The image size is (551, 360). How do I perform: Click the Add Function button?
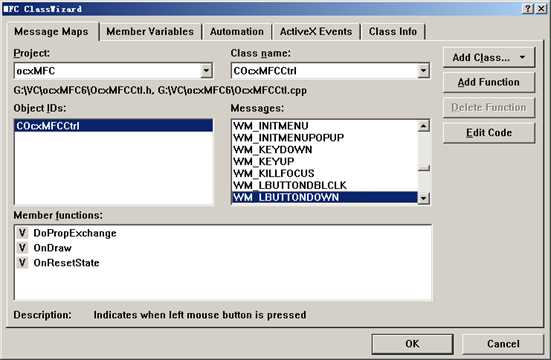pos(489,82)
